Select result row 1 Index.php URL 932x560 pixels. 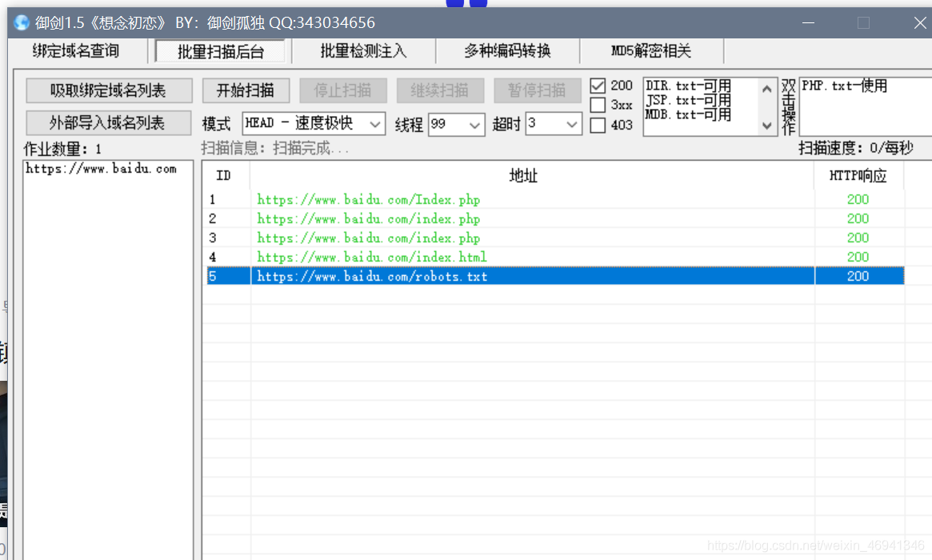point(369,200)
